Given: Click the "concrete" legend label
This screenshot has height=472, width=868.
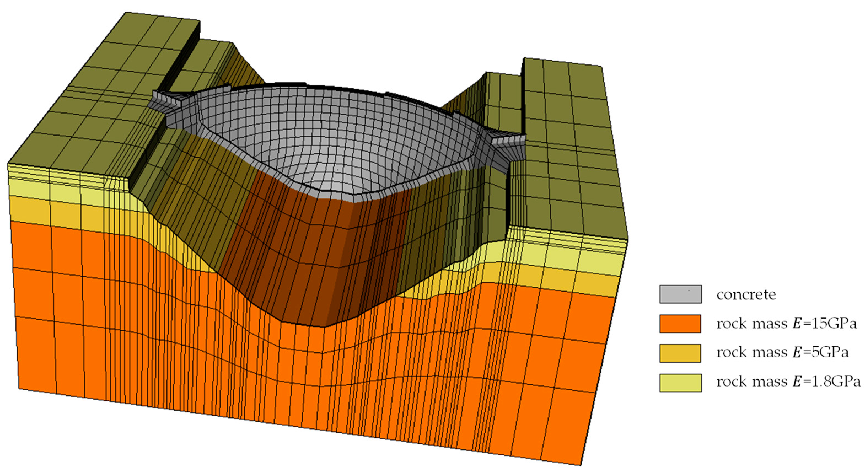Looking at the screenshot, I should point(746,295).
